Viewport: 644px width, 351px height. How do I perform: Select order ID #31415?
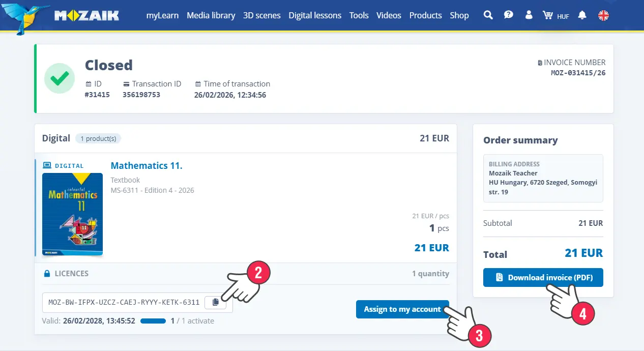pos(97,95)
